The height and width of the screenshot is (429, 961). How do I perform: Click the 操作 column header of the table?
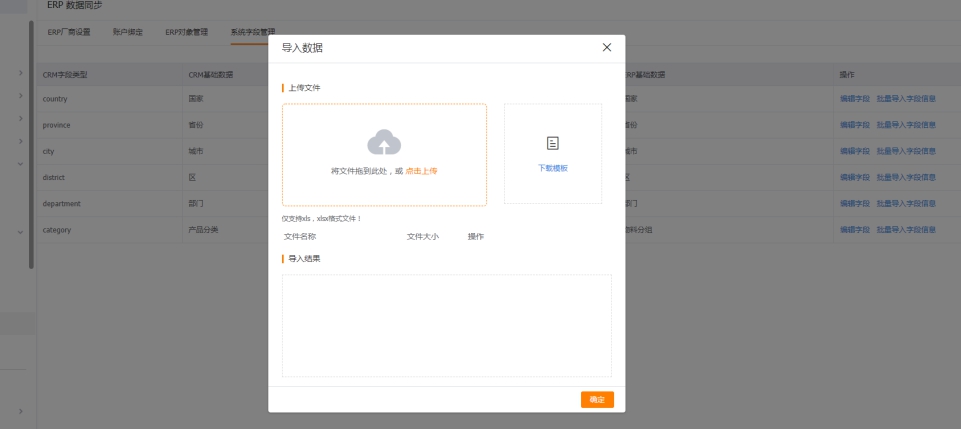point(847,75)
